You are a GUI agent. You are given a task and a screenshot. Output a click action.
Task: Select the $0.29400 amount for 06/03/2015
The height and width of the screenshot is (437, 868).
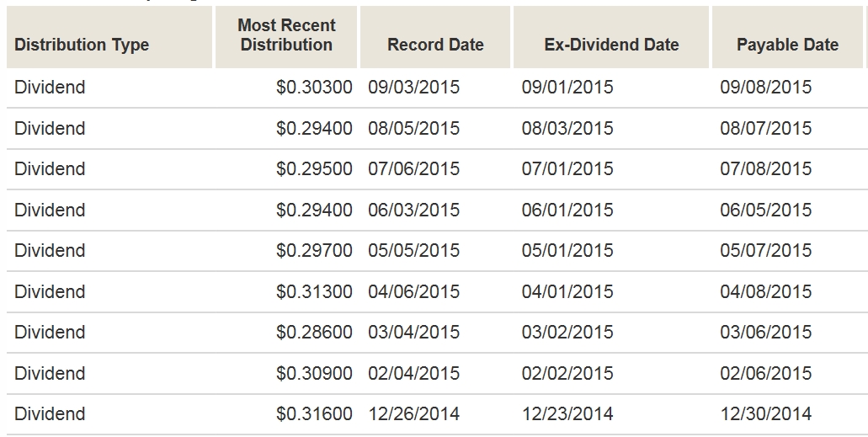click(314, 211)
